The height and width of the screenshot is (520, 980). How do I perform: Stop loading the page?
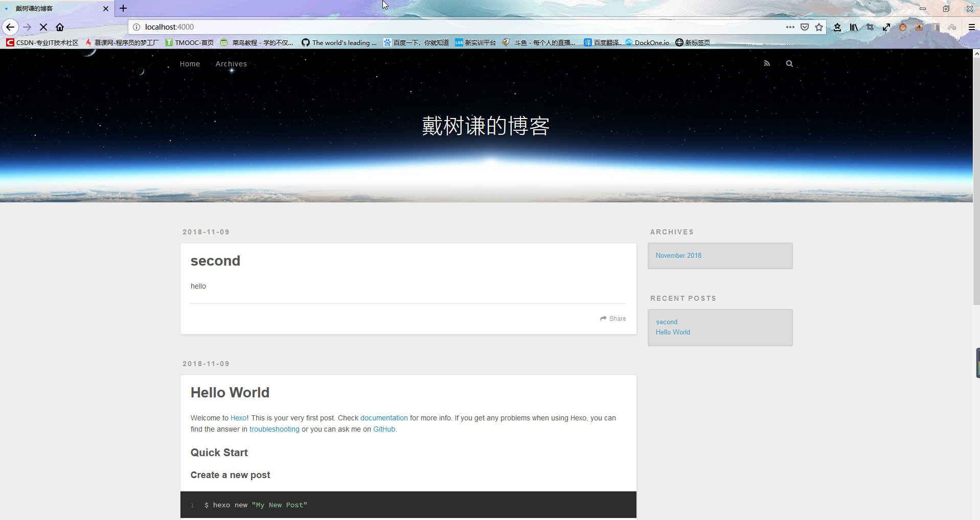(43, 27)
